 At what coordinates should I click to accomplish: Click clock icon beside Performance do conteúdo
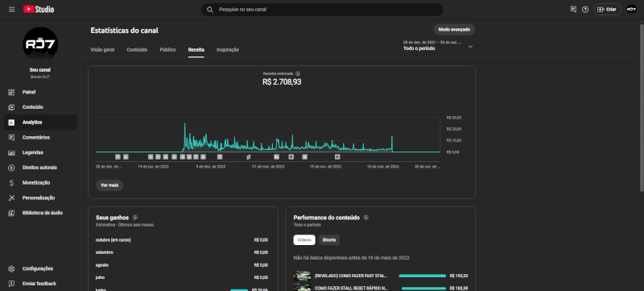pyautogui.click(x=366, y=218)
